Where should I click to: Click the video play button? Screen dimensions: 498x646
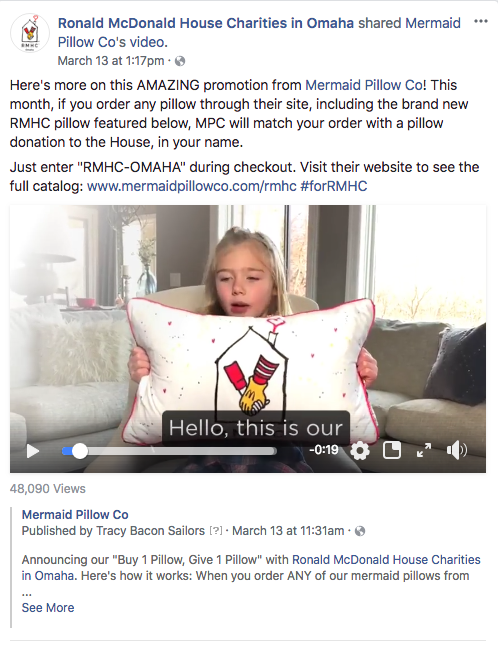[x=33, y=451]
